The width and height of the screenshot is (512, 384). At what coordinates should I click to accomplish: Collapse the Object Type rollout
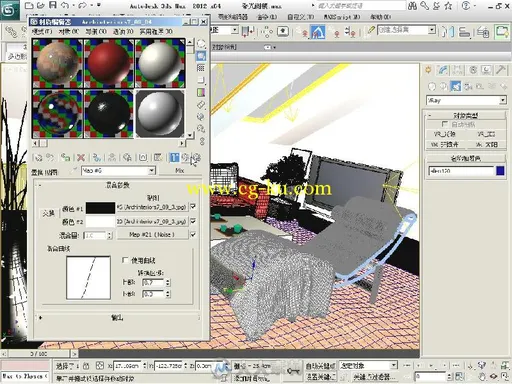coord(466,115)
